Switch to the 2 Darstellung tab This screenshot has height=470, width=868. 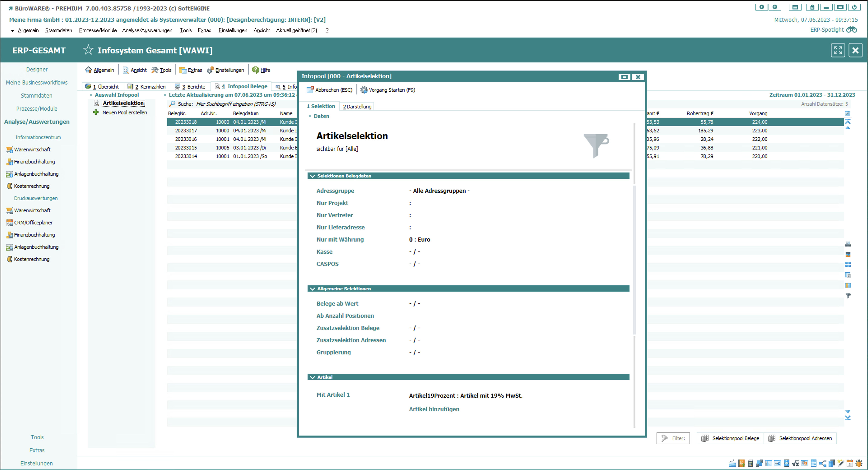tap(357, 107)
